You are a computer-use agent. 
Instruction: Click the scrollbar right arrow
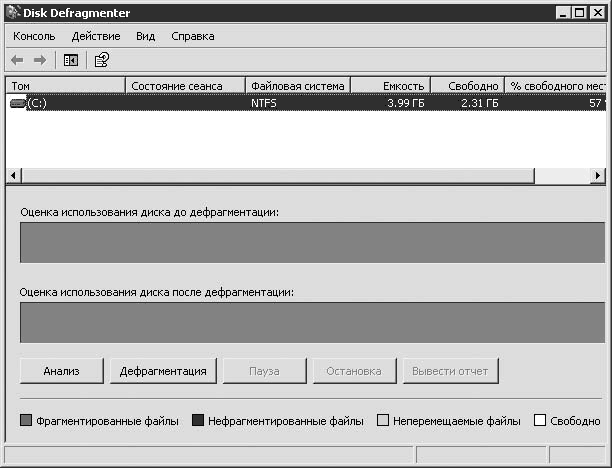[x=598, y=176]
